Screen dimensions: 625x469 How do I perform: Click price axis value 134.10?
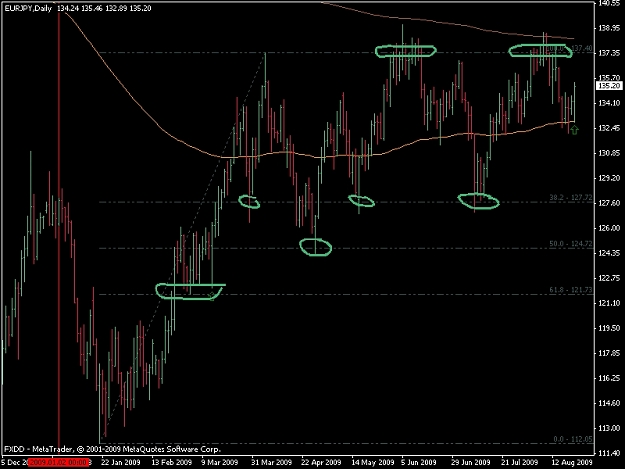(609, 103)
